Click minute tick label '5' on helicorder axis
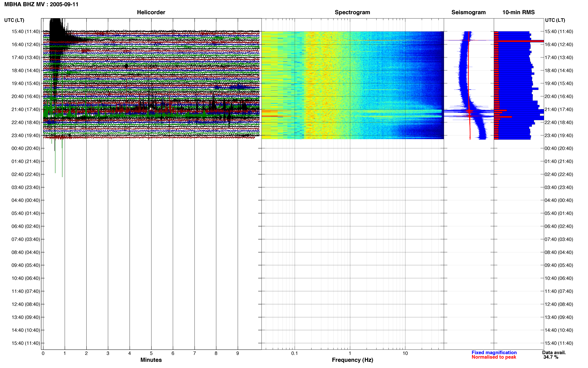This screenshot has height=368, width=588. tap(151, 353)
